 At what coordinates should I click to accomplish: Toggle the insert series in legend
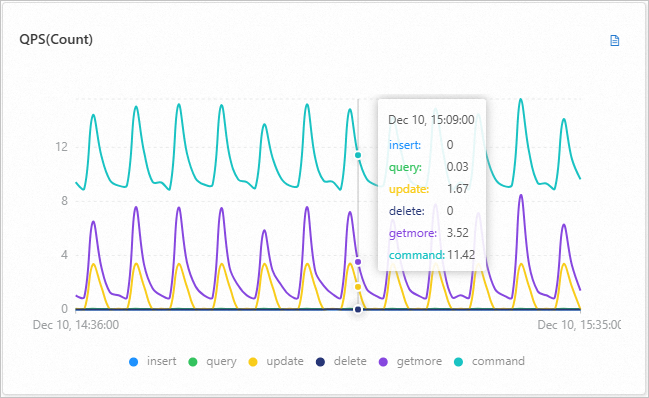(x=153, y=361)
